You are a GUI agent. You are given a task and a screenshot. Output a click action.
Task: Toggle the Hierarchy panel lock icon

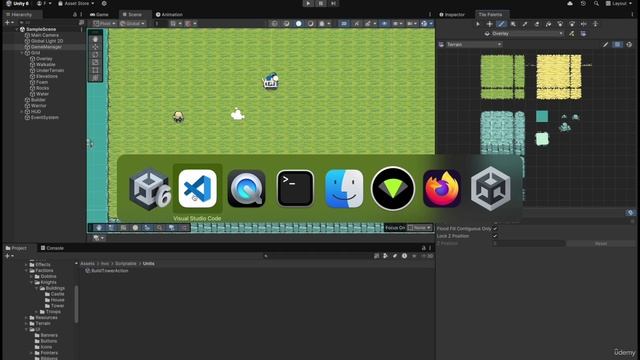coord(75,14)
